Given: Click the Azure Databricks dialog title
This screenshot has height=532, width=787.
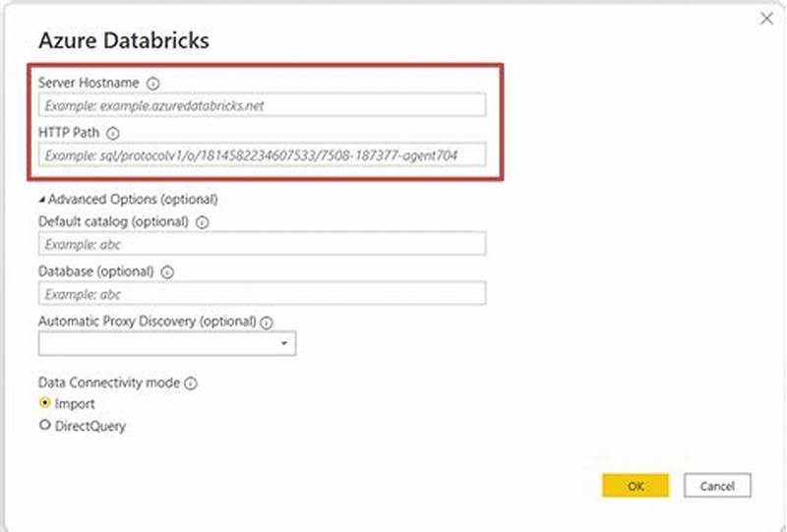Looking at the screenshot, I should coord(124,40).
